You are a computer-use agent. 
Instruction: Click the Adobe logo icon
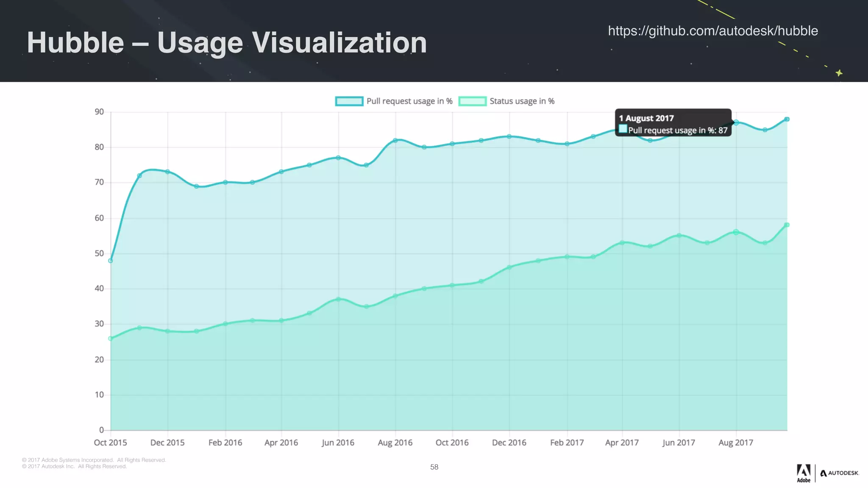coord(804,473)
